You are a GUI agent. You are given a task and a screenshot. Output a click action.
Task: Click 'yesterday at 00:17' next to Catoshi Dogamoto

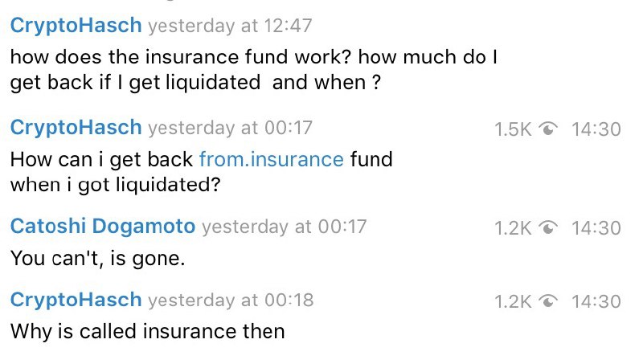point(284,227)
